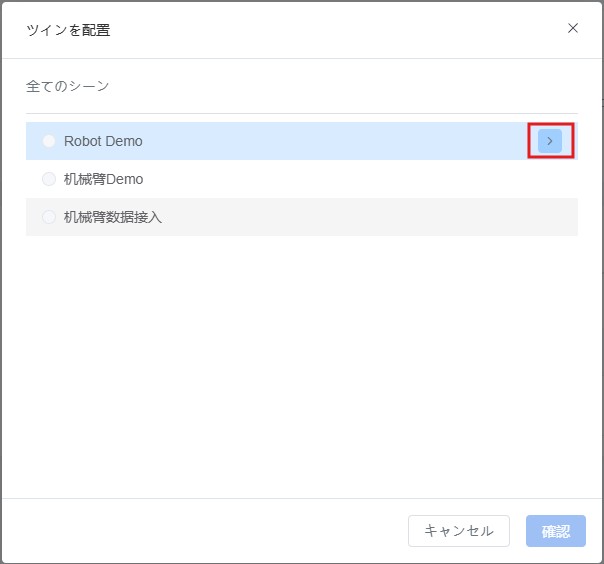Click the 机械臂数据接入 scene label
The width and height of the screenshot is (604, 564).
click(x=112, y=217)
